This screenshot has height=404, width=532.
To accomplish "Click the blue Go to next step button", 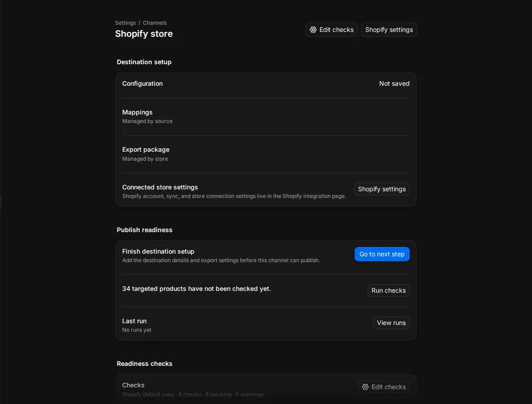I will click(381, 254).
